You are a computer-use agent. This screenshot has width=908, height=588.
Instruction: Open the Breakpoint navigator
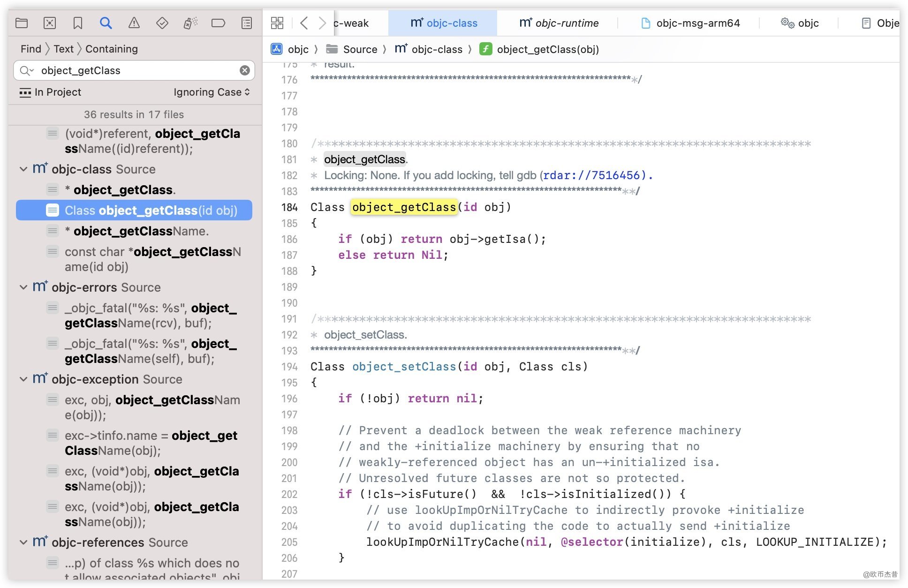(x=219, y=23)
